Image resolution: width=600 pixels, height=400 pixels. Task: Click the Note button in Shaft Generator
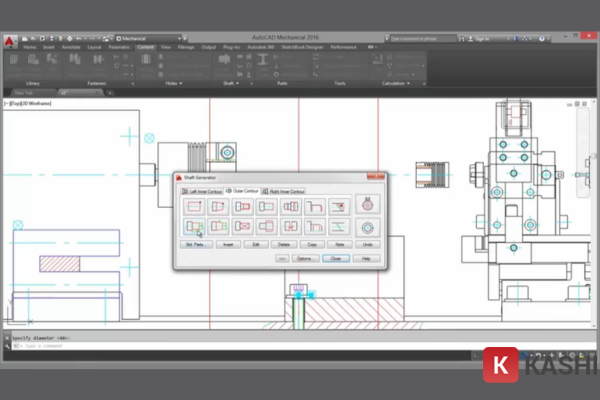(x=339, y=245)
